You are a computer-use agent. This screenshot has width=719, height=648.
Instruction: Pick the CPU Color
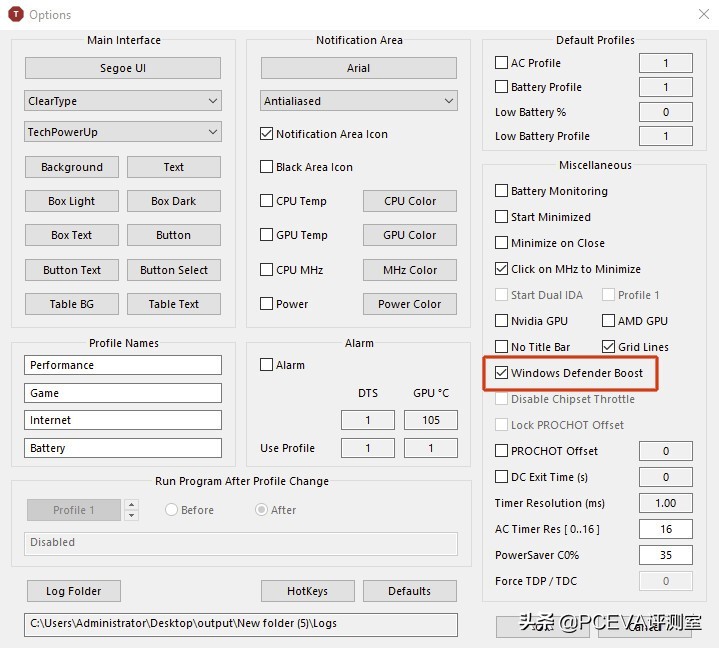(x=409, y=201)
